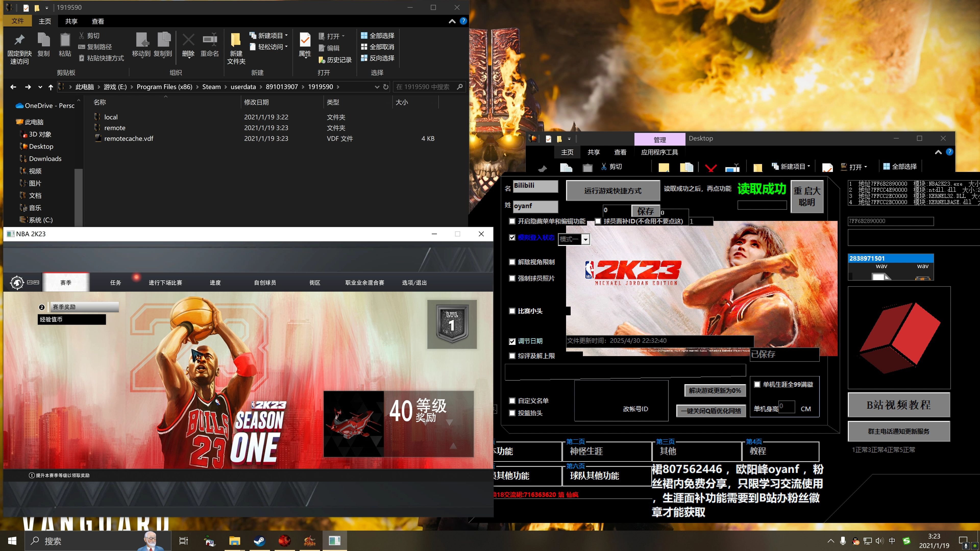Click the volume icon in system tray
980x551 pixels.
[879, 541]
